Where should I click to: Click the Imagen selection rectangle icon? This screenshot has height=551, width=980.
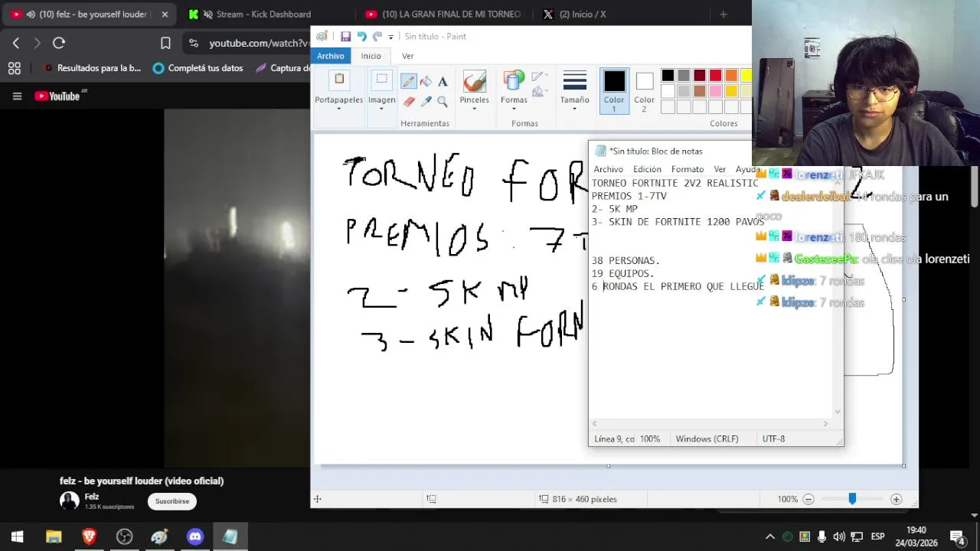(x=381, y=80)
